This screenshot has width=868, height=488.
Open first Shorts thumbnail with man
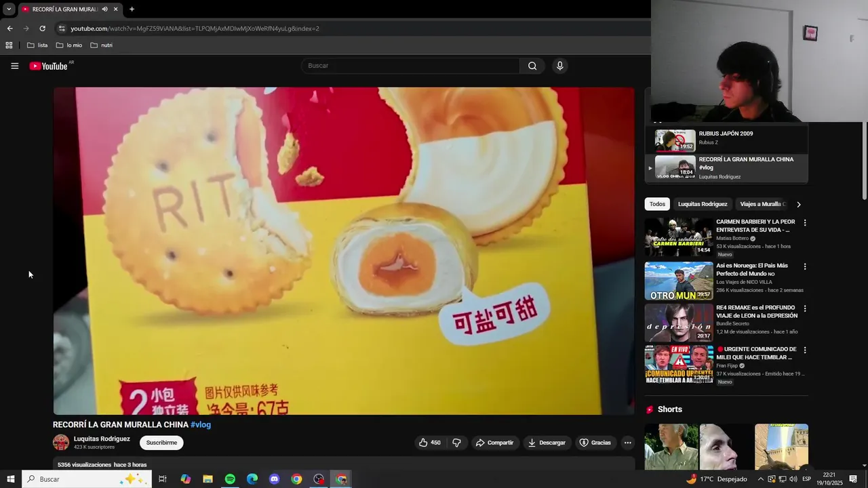click(x=671, y=447)
